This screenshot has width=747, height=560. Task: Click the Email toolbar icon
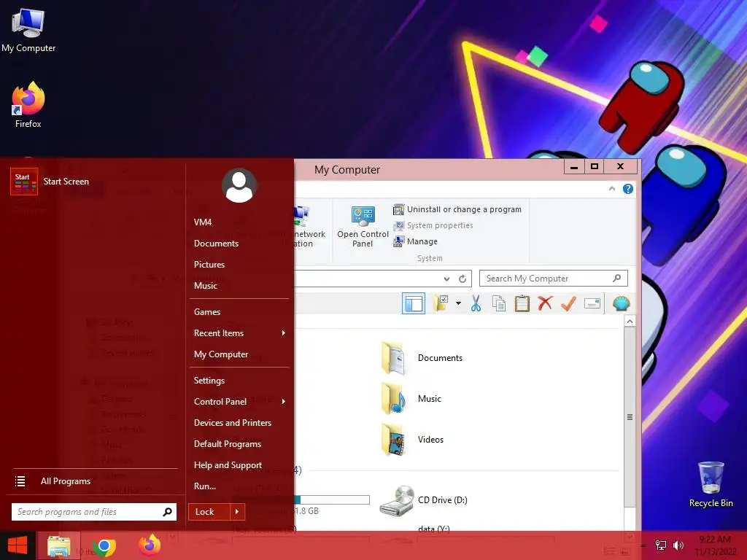pos(592,303)
